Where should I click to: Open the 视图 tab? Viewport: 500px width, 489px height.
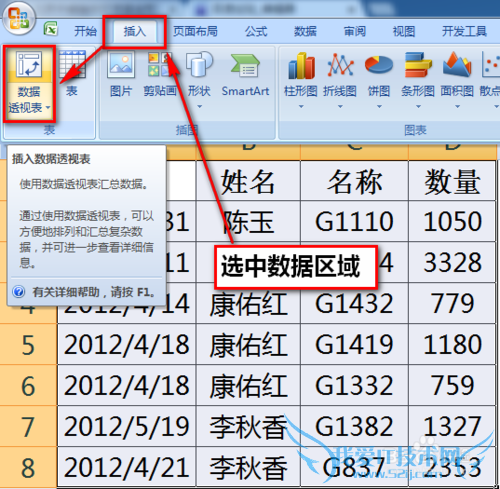(x=404, y=31)
